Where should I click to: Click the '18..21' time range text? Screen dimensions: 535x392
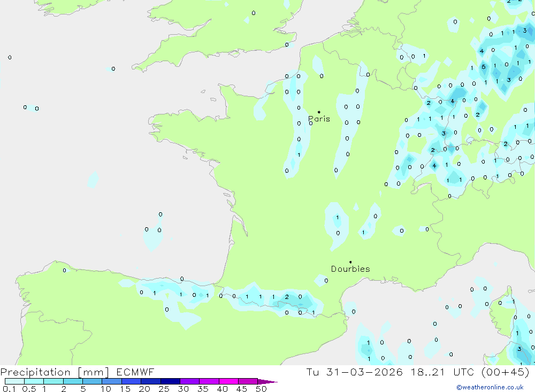[x=428, y=372]
